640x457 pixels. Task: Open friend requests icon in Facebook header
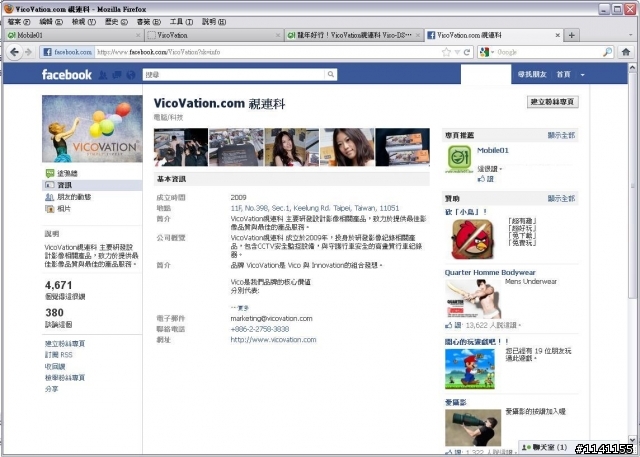pos(103,75)
